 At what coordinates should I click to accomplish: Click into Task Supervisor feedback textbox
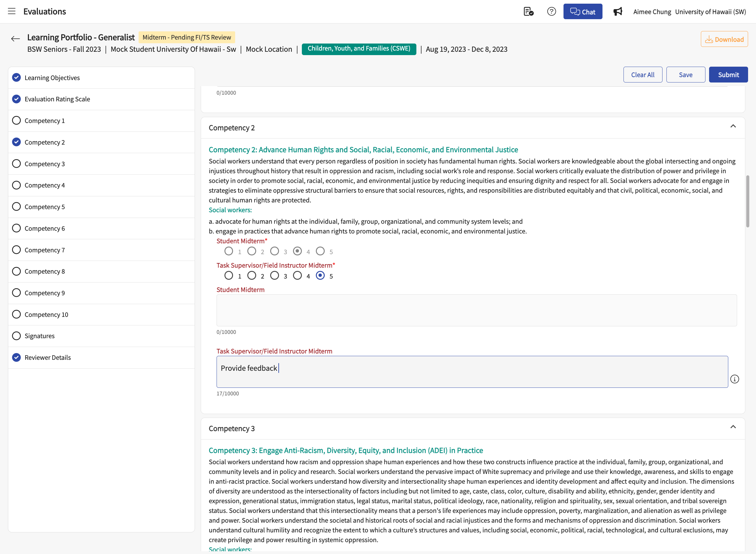(x=472, y=372)
